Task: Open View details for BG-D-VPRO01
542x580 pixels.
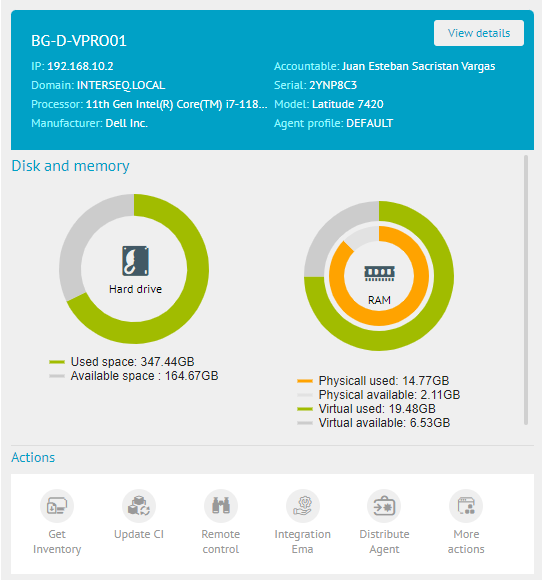Action: [x=479, y=33]
